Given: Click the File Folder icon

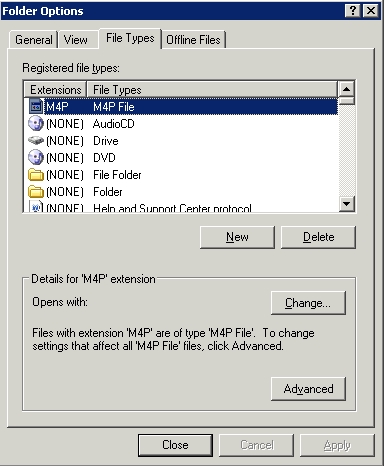Looking at the screenshot, I should coord(36,175).
